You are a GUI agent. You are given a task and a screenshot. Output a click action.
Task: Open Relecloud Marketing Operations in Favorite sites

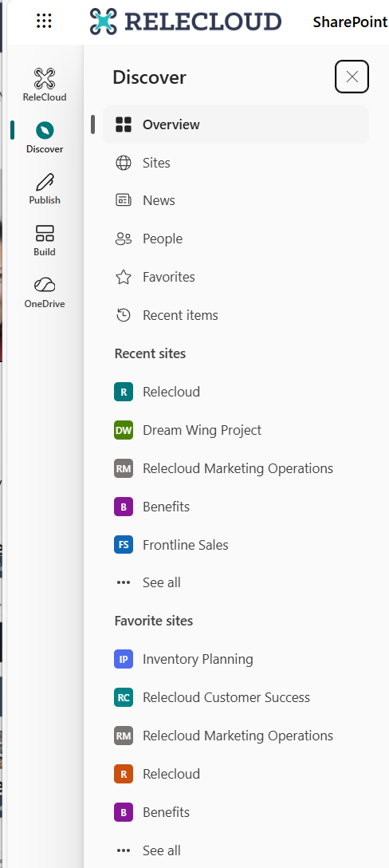coord(236,736)
